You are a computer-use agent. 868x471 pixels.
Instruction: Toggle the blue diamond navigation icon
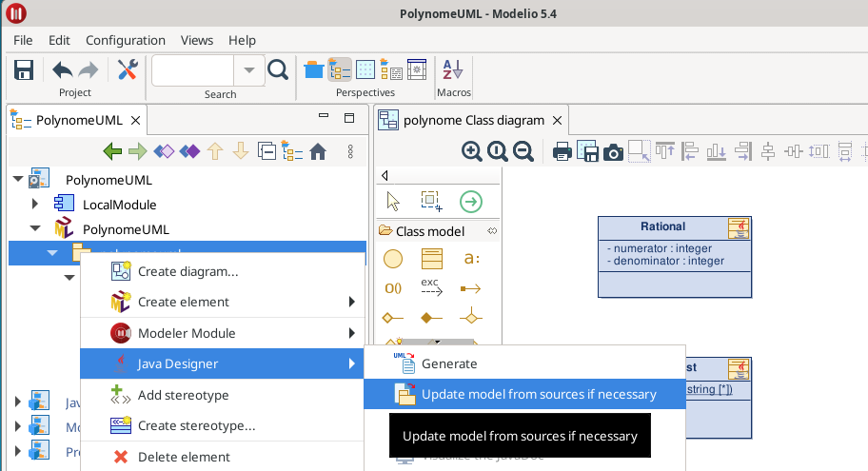coord(164,151)
